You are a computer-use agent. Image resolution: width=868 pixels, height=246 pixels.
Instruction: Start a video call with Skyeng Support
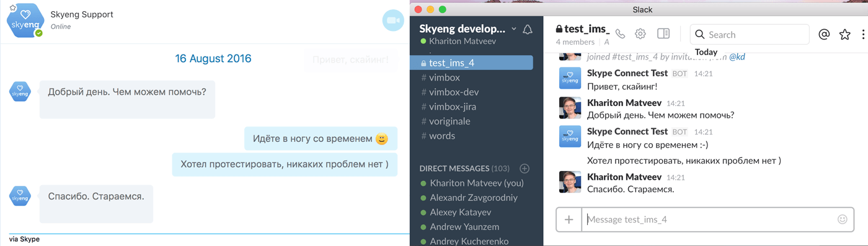394,20
